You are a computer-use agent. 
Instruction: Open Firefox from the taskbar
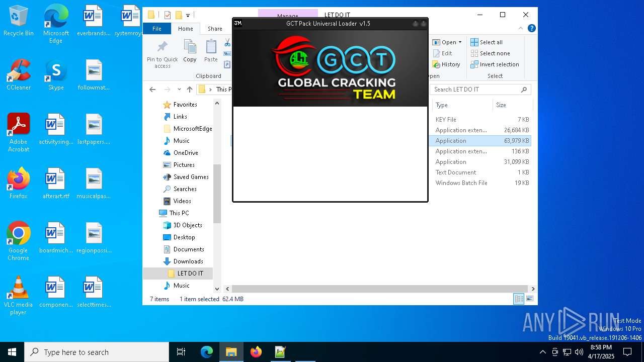tap(256, 352)
